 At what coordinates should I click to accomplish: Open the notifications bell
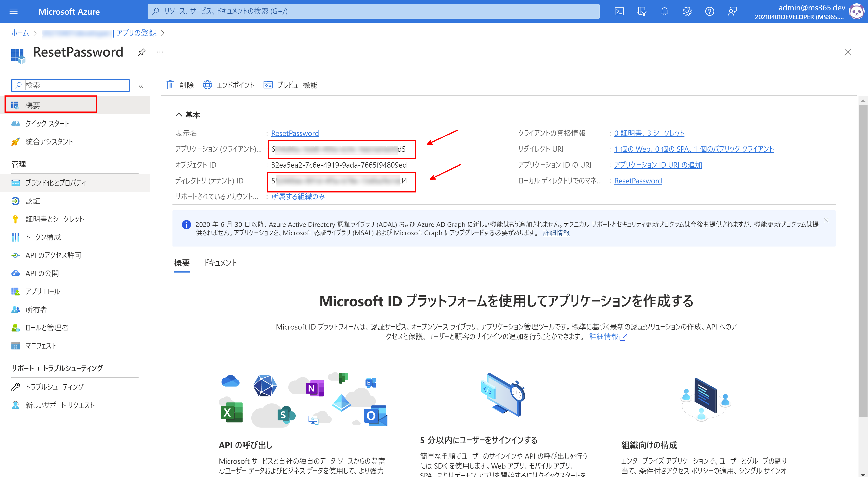[664, 11]
